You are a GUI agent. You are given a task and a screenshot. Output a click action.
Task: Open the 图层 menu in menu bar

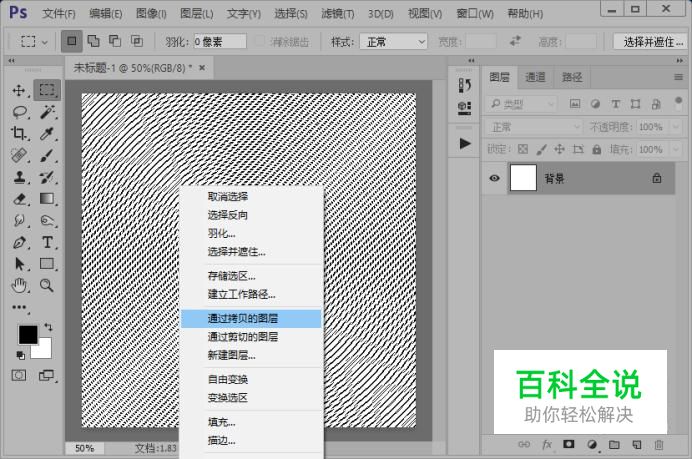click(196, 14)
